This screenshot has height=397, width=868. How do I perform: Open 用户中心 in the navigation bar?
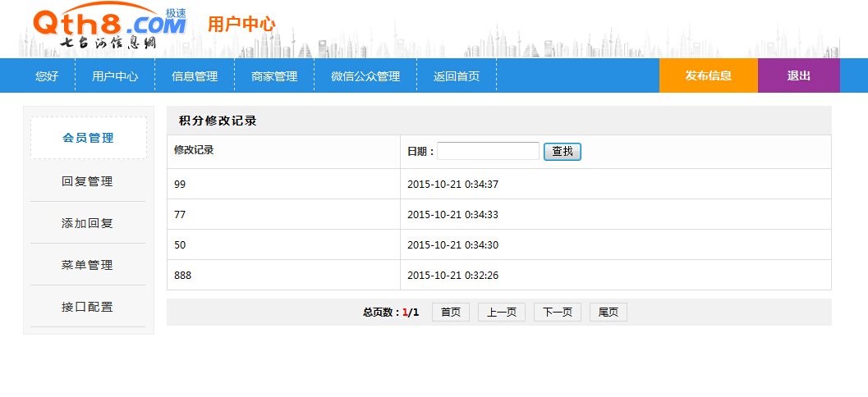(115, 76)
